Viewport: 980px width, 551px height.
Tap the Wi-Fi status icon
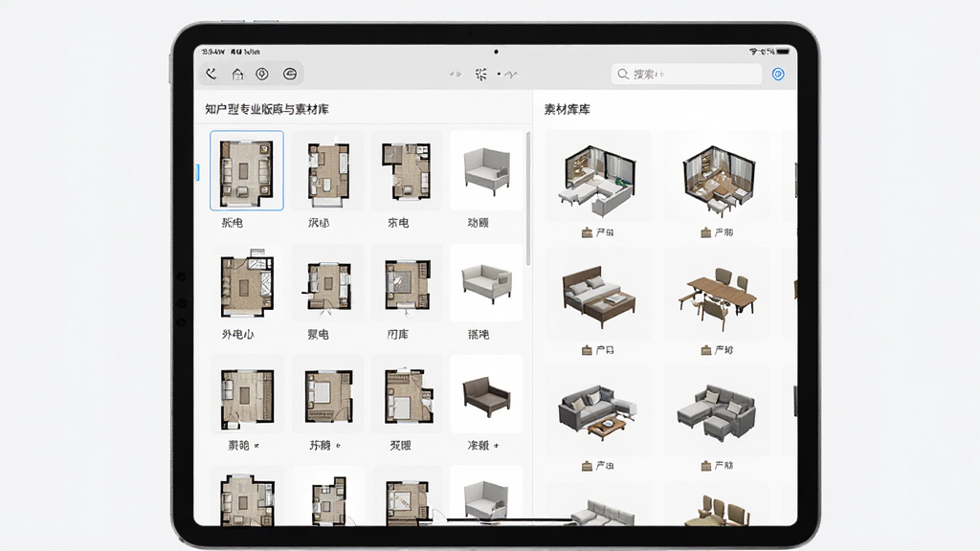click(753, 52)
